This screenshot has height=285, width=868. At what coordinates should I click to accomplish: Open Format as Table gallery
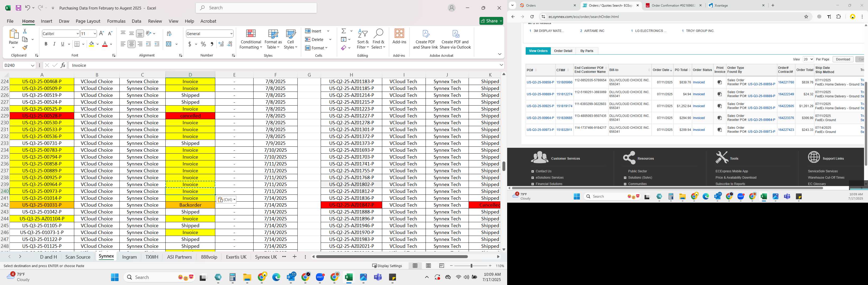coord(273,39)
